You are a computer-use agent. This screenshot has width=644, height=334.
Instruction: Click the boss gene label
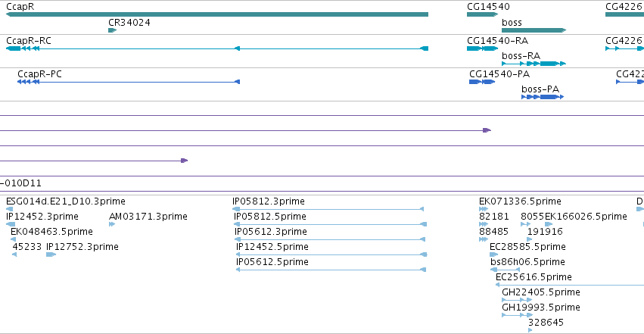tap(512, 23)
